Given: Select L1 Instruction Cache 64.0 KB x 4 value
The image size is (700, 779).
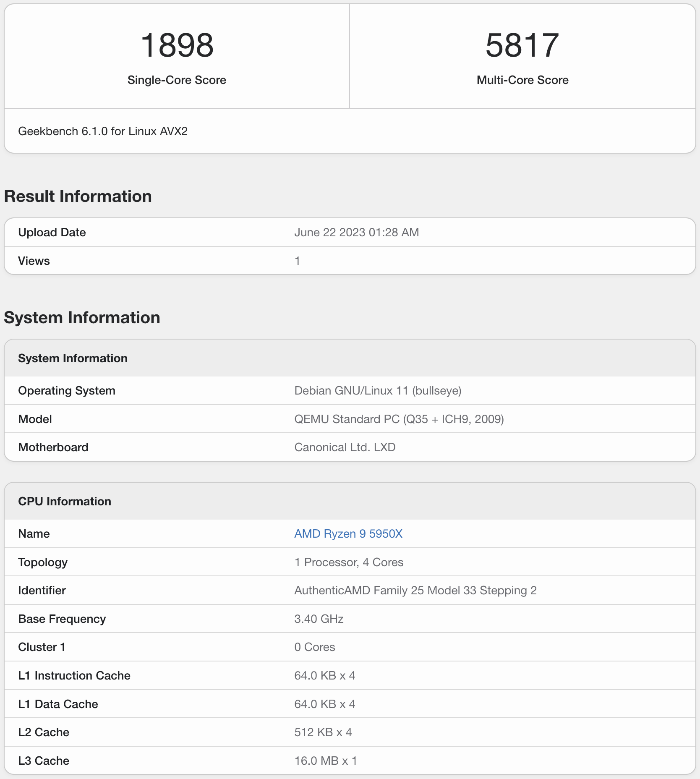Looking at the screenshot, I should 325,675.
